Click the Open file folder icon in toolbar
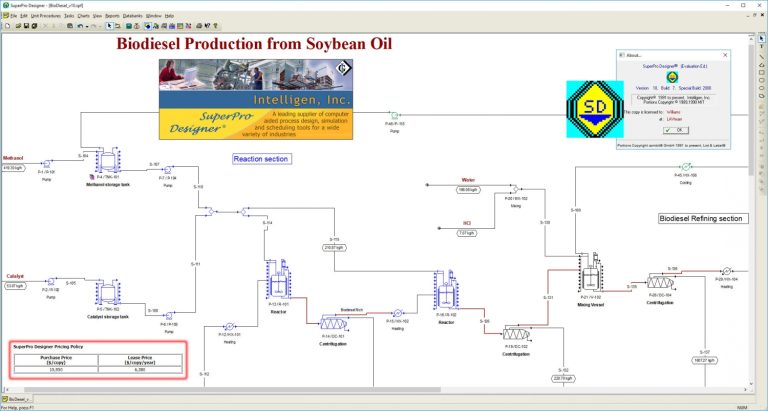This screenshot has height=411, width=768. (x=18, y=25)
